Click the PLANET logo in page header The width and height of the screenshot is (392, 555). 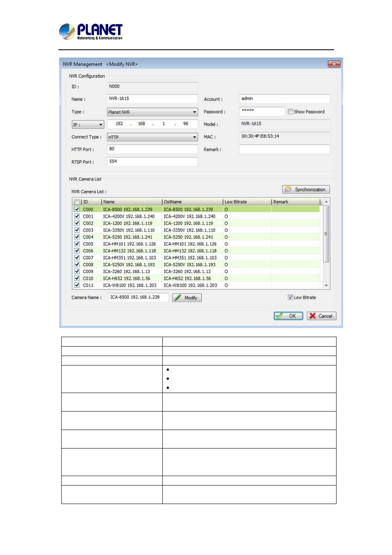pos(91,31)
